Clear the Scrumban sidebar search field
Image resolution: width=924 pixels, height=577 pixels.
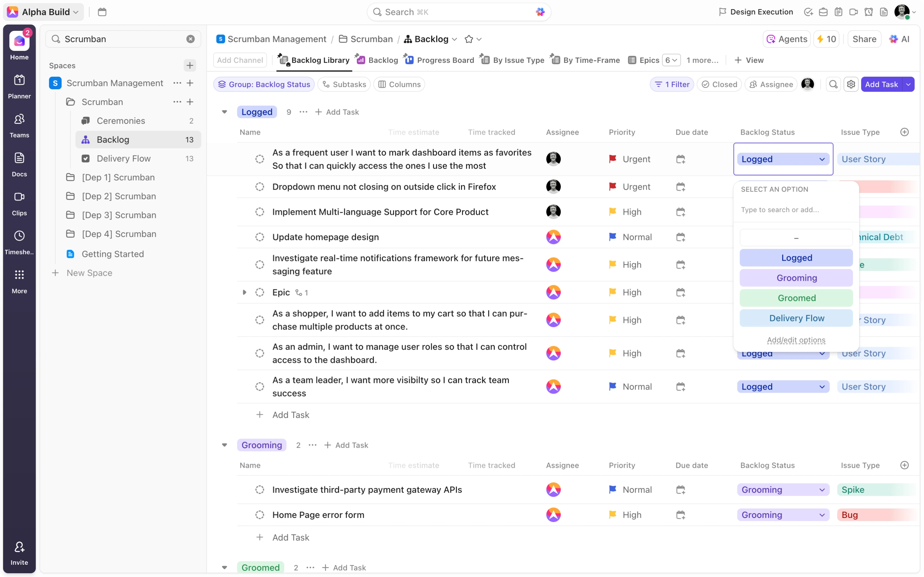190,39
